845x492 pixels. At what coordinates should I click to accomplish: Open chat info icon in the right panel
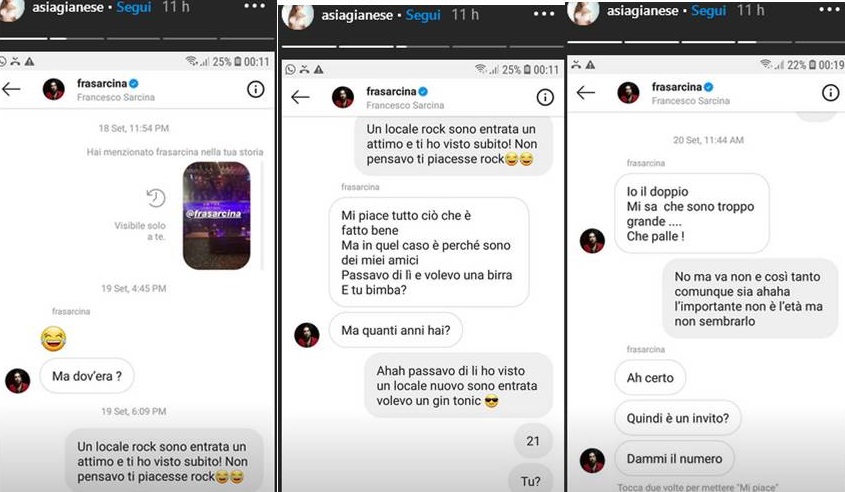[830, 93]
